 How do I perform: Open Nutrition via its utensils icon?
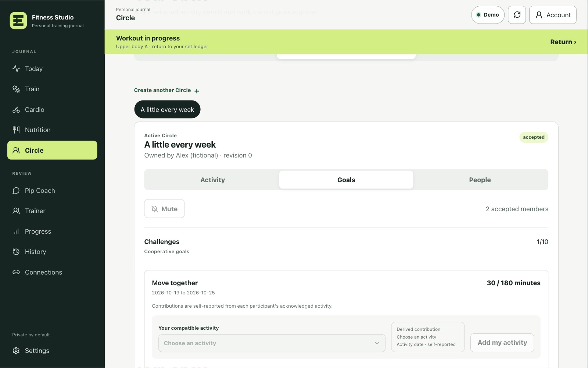[x=16, y=130]
